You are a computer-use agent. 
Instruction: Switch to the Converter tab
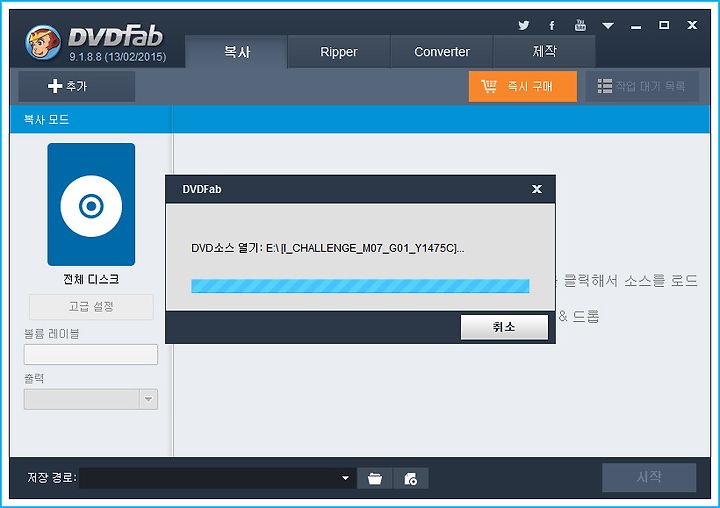pos(442,51)
